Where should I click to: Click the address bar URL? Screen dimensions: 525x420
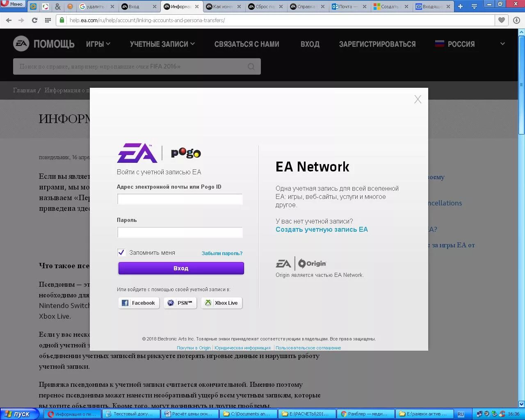(147, 20)
